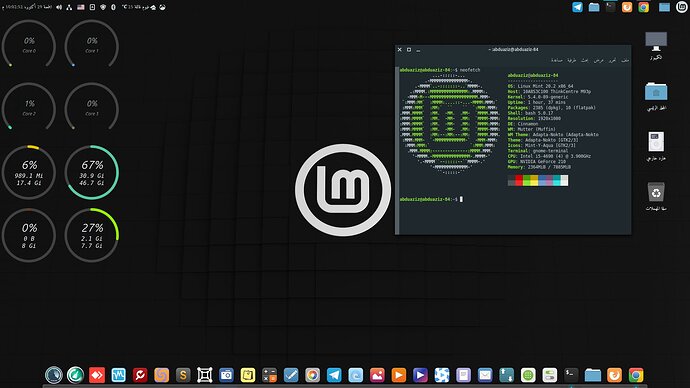Open the shield update manager tray icon
This screenshot has height=388, width=690.
(103, 7)
